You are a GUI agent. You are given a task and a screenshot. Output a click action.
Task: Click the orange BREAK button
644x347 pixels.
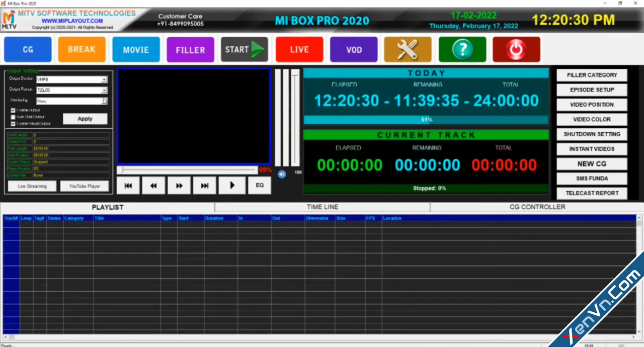82,50
